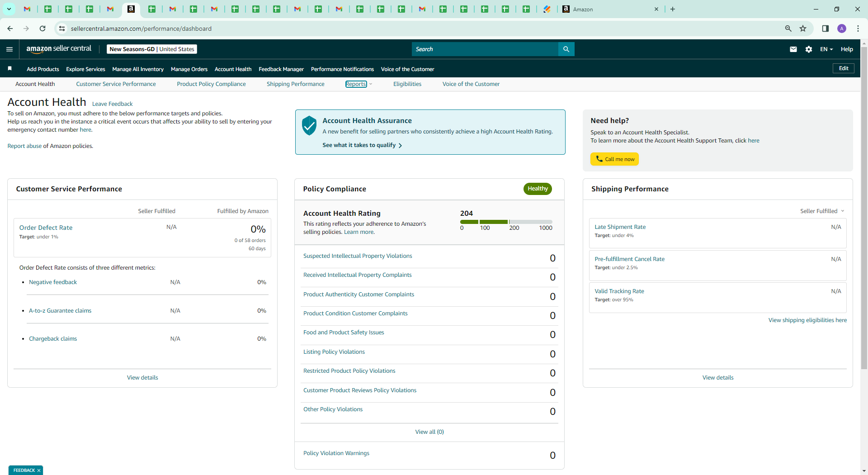Dismiss the FEEDBACK badge
Viewport: 868px width, 475px height.
[39, 470]
